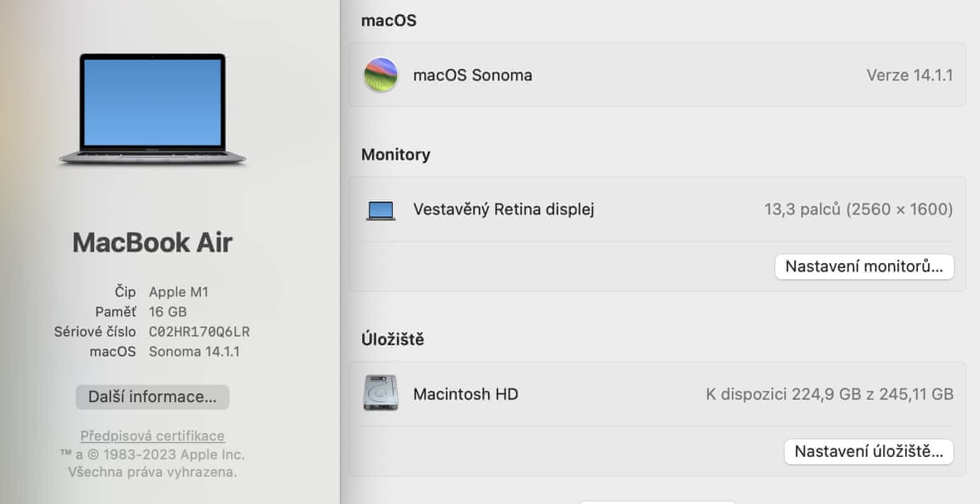Click the serial number C02HR170Q6LR
This screenshot has height=504, width=980.
pyautogui.click(x=199, y=332)
